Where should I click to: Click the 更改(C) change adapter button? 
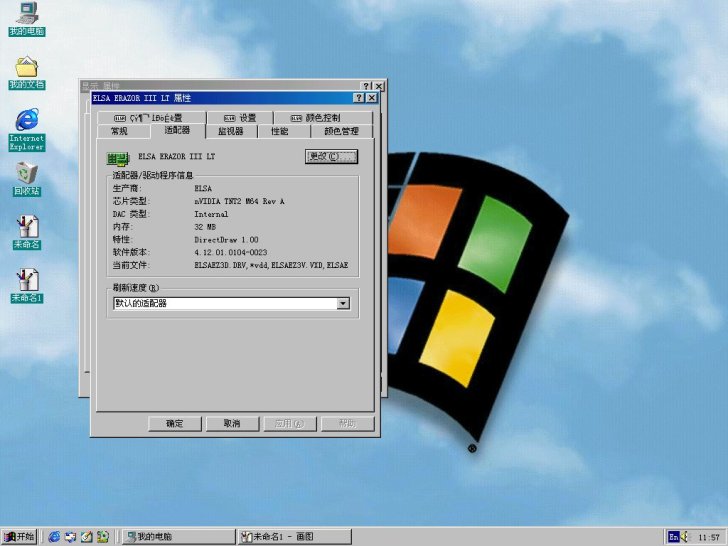click(331, 156)
